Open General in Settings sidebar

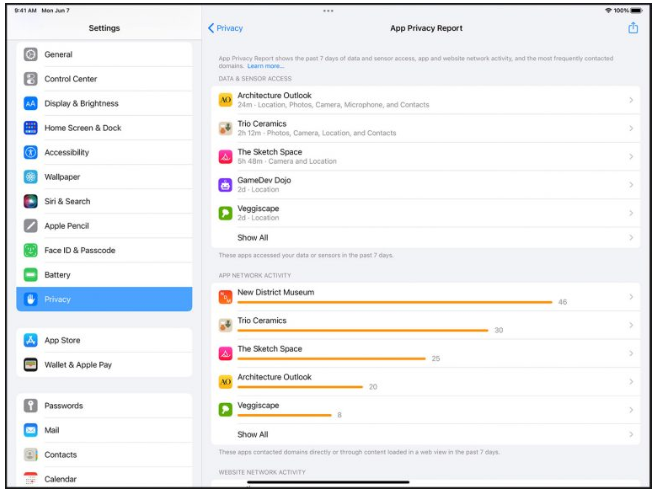coord(104,54)
